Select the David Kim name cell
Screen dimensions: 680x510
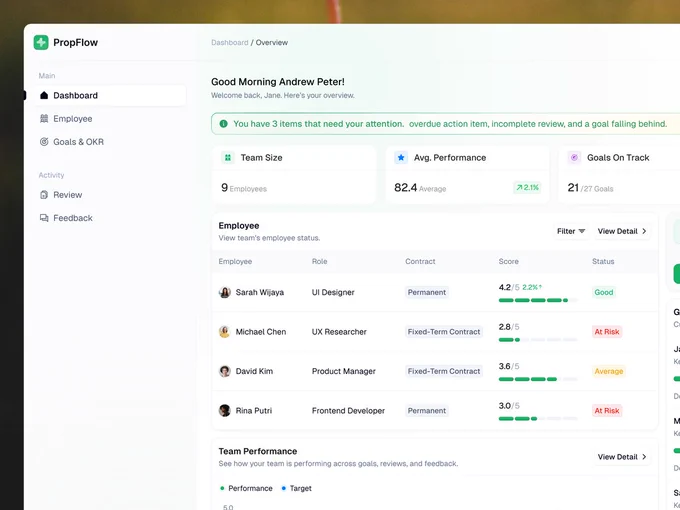[x=254, y=371]
